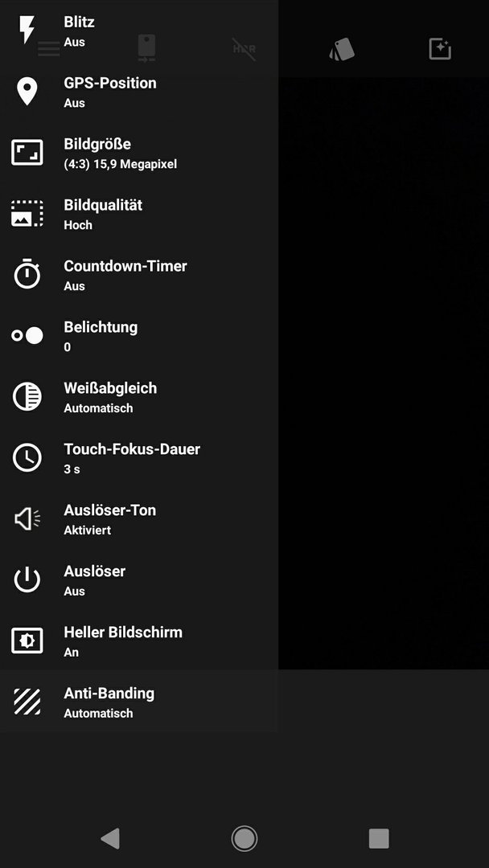Tap the dimmed hamburger menu icon
Screen dimensions: 489x868
tap(49, 49)
